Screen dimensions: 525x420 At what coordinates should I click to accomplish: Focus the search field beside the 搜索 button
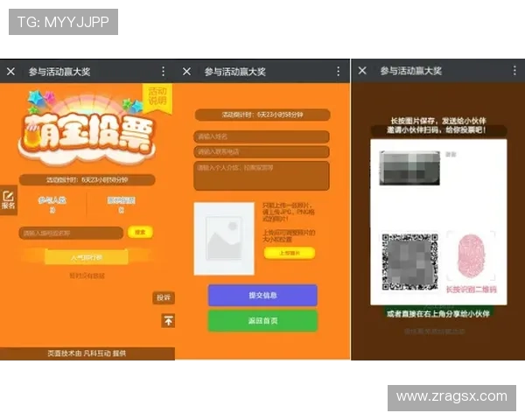pos(71,233)
